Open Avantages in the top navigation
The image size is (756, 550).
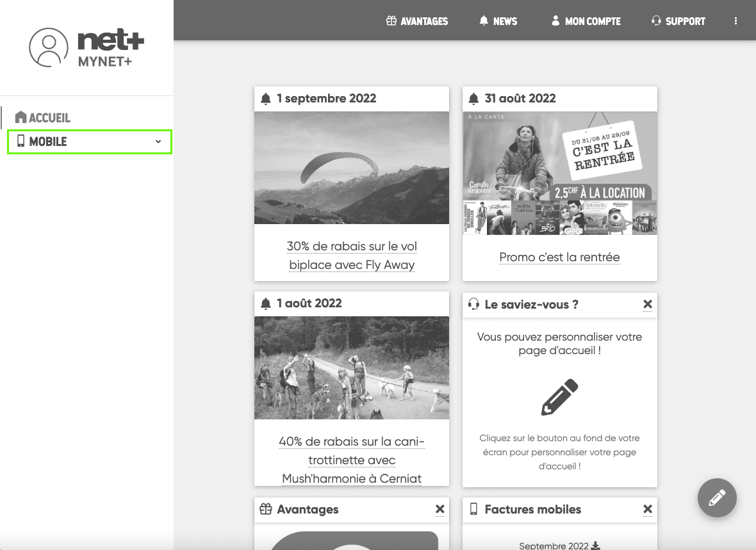point(417,21)
